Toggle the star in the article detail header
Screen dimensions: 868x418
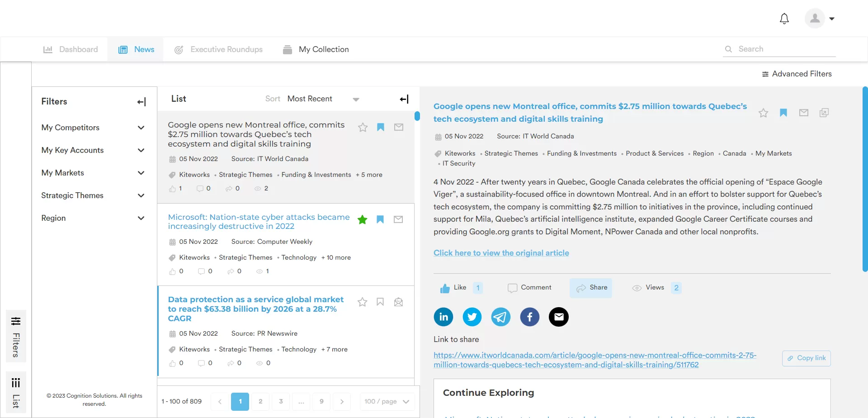tap(763, 113)
